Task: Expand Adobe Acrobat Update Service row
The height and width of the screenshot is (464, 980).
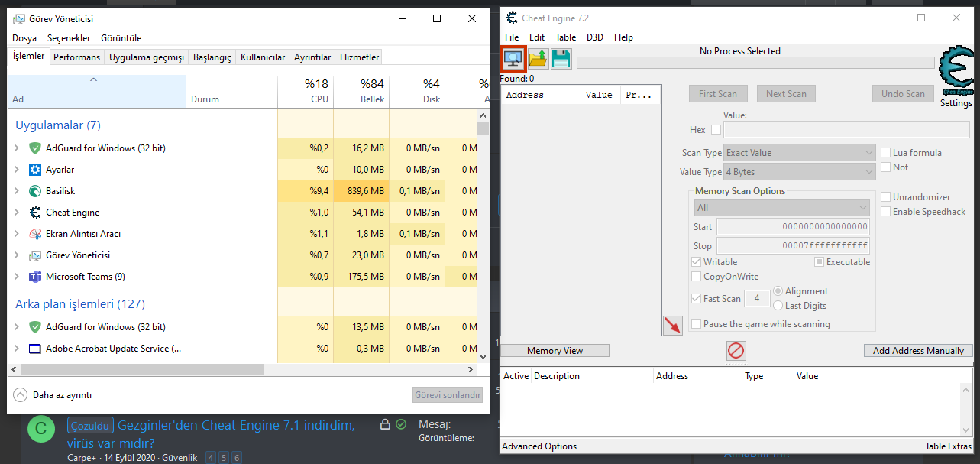Action: (x=17, y=349)
